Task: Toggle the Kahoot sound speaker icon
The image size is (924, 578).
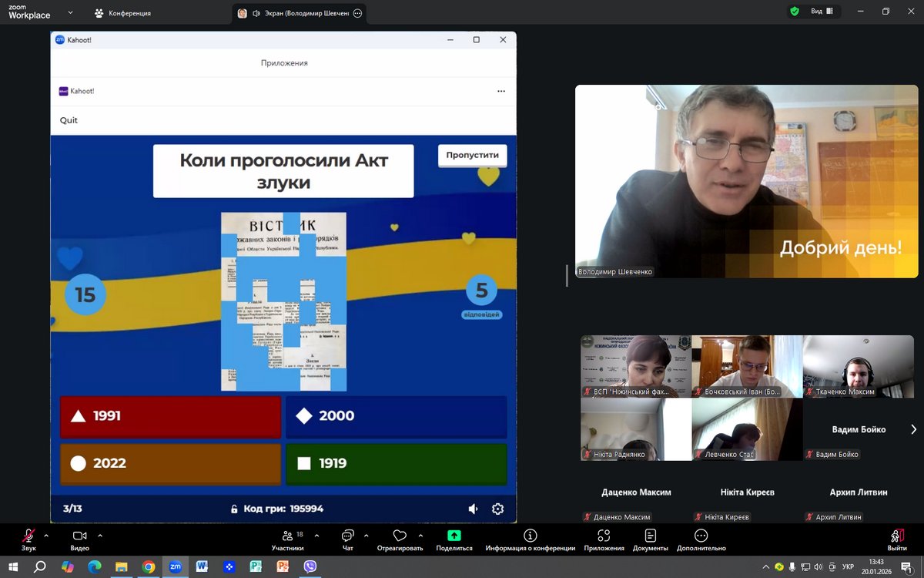Action: point(473,509)
